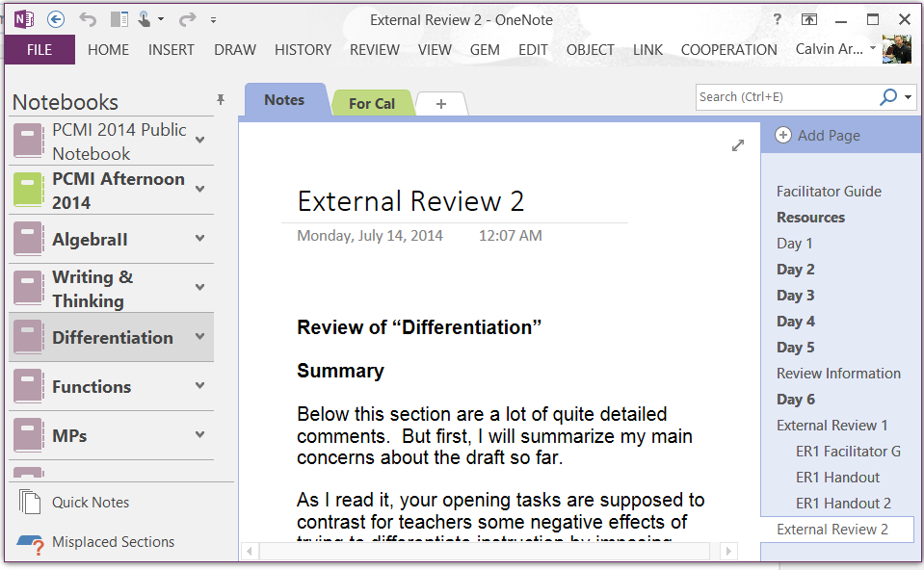Create a new section with the plus button
The width and height of the screenshot is (924, 570).
441,102
